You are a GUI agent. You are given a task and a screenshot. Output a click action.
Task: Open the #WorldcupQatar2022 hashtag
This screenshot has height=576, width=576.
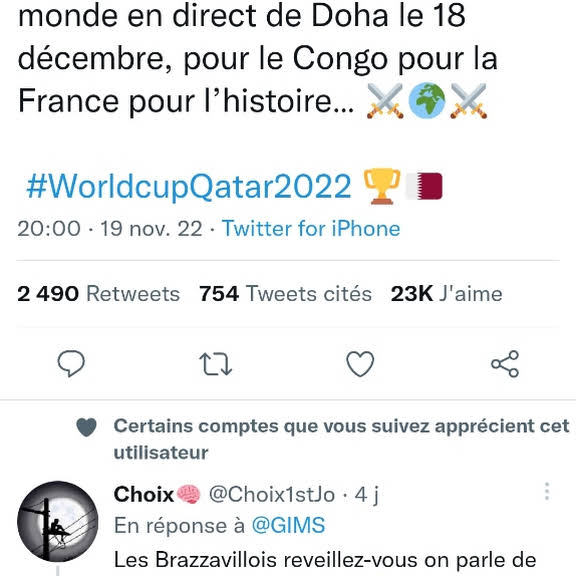(x=189, y=187)
